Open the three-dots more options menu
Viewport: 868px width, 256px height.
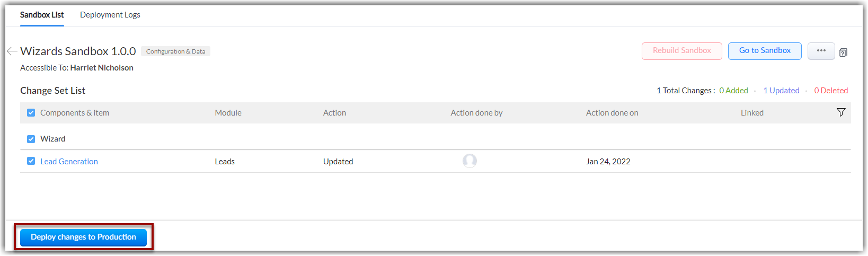click(x=821, y=51)
